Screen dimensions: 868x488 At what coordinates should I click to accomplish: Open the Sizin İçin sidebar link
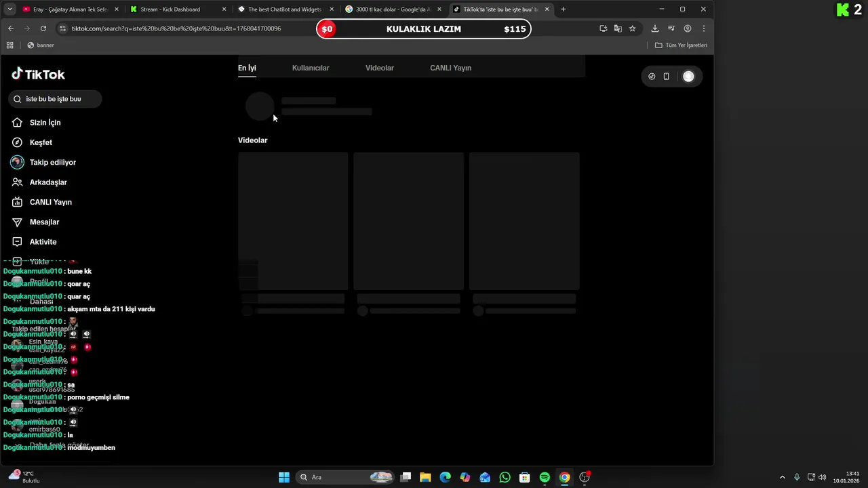(x=45, y=123)
